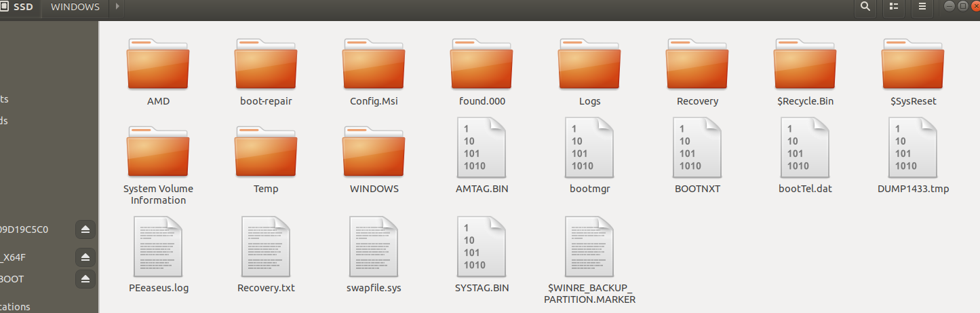The width and height of the screenshot is (980, 313).
Task: Select the SYSTAG.BIN binary file icon
Action: coord(482,247)
